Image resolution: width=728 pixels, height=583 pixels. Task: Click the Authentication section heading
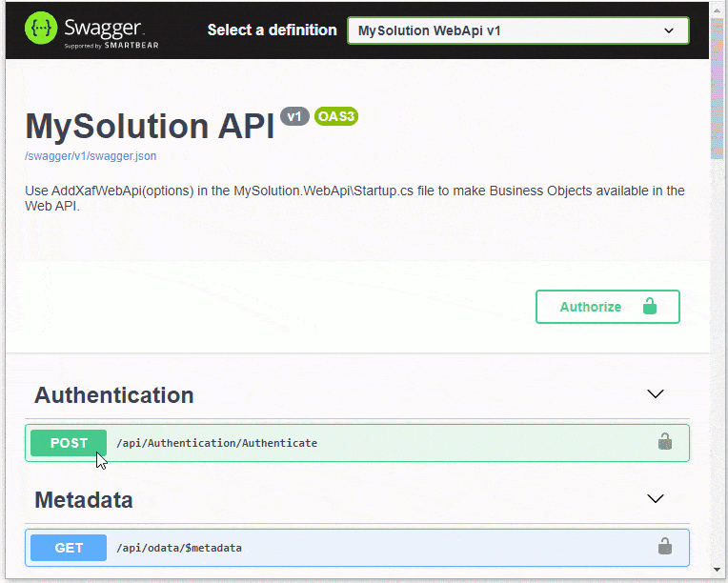tap(113, 395)
